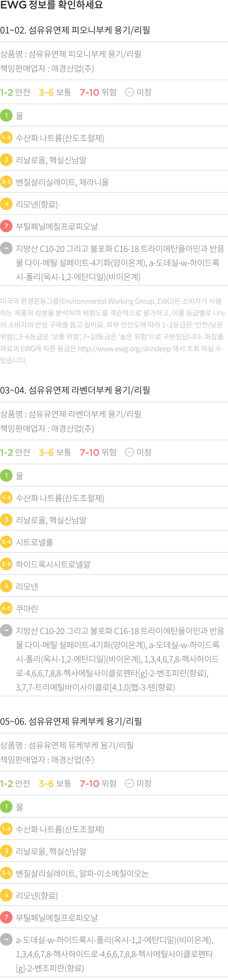228x980 pixels.
Task: Click the 3-6 badge beside 하이드록시시트로넬알
Action: pos(6,564)
